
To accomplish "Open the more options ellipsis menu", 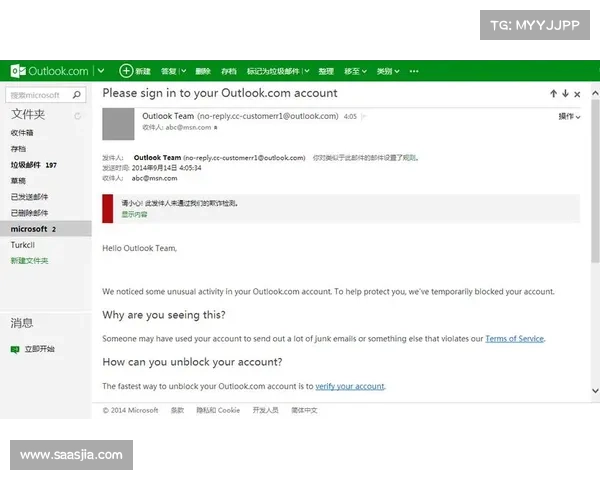I will pyautogui.click(x=414, y=71).
